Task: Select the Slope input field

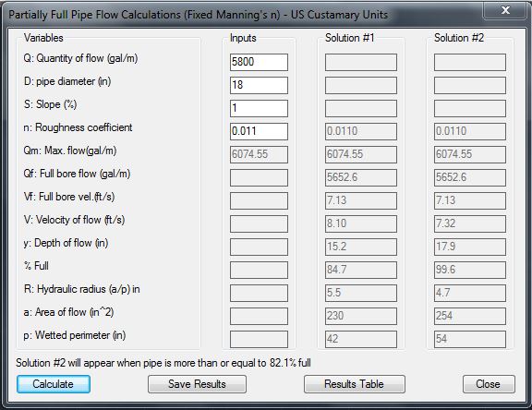Action: coord(259,108)
